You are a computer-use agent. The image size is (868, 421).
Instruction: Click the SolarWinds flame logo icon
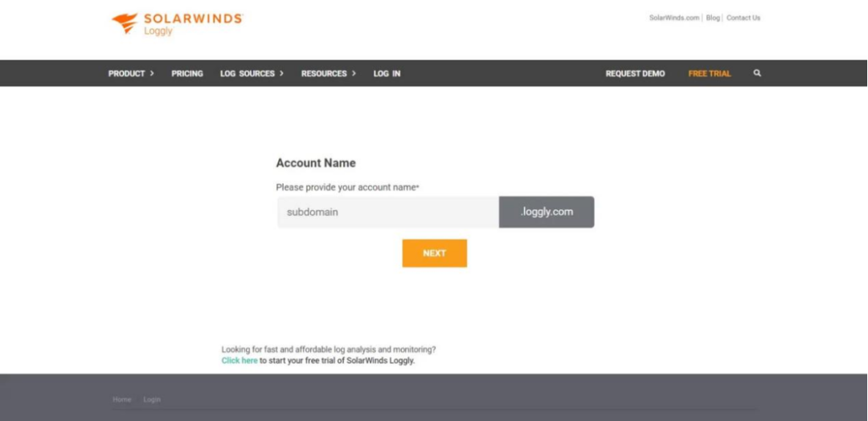(x=125, y=22)
